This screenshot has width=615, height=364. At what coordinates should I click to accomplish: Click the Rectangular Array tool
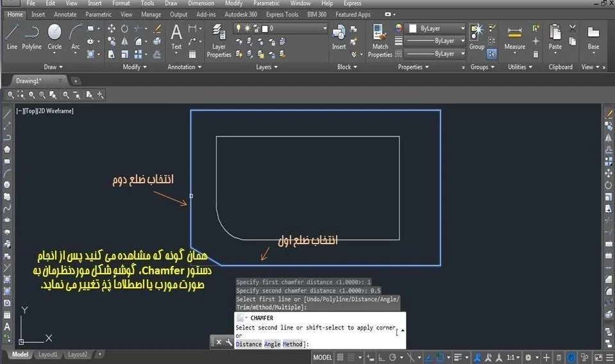pyautogui.click(x=138, y=54)
